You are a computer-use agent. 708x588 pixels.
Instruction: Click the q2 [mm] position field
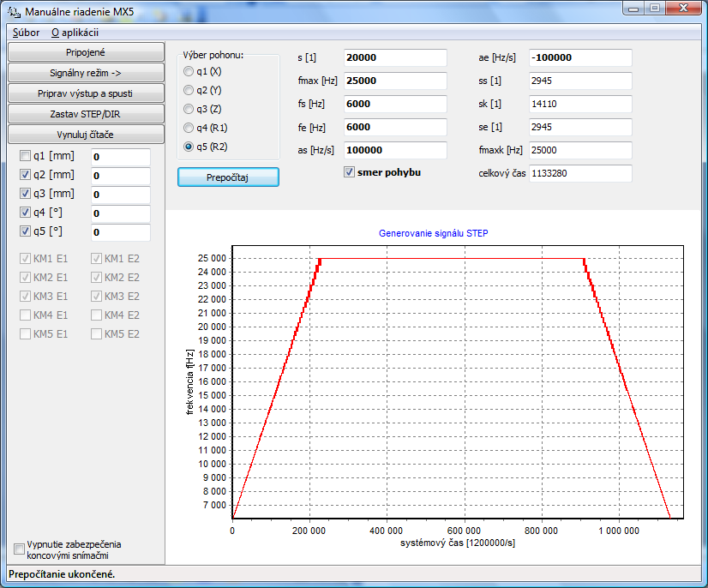[x=121, y=176]
